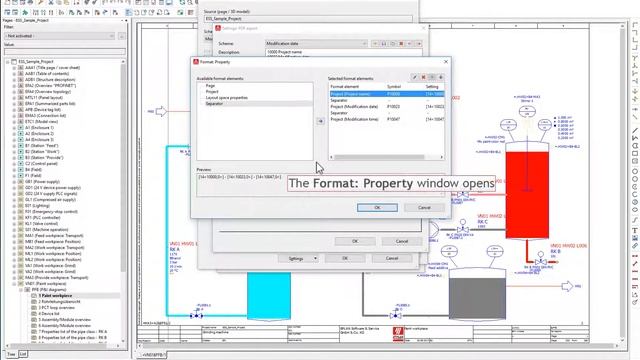Click new scheme icon beside Scheme dropdown
The image size is (640, 360).
tap(375, 43)
